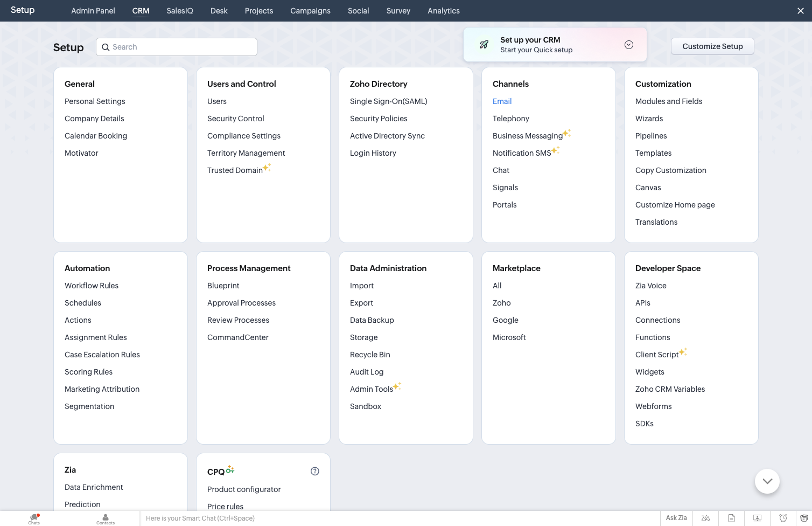Click the rocket icon in quick setup card

point(484,45)
